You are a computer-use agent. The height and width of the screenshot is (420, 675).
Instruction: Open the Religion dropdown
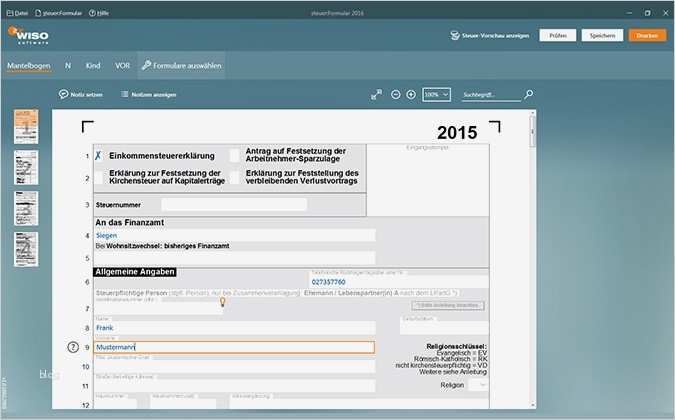pos(478,385)
